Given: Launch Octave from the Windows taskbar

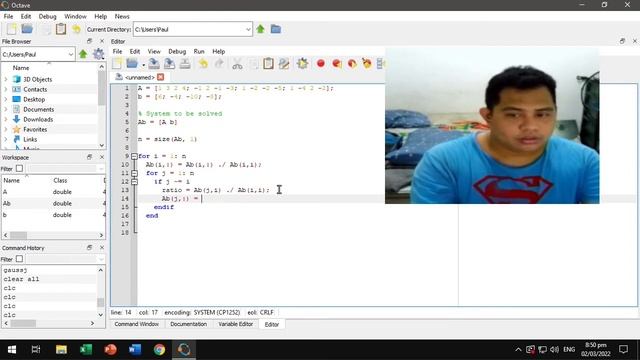Looking at the screenshot, I should [x=184, y=349].
